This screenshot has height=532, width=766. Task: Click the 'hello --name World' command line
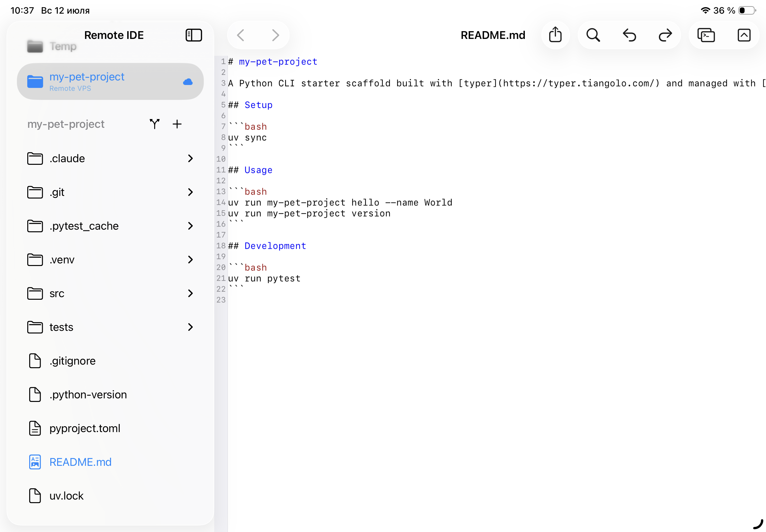tap(340, 203)
